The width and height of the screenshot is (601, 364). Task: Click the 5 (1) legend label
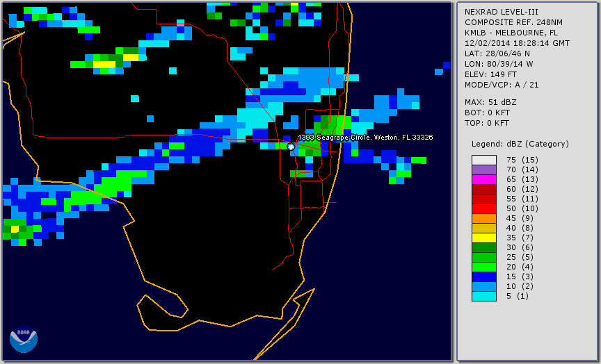pyautogui.click(x=518, y=296)
